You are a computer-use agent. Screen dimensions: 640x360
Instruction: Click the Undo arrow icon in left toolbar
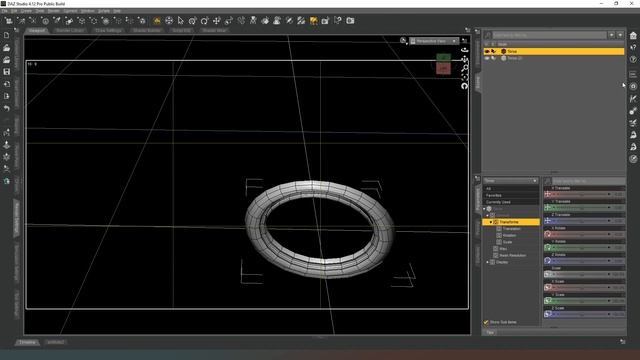(x=7, y=108)
